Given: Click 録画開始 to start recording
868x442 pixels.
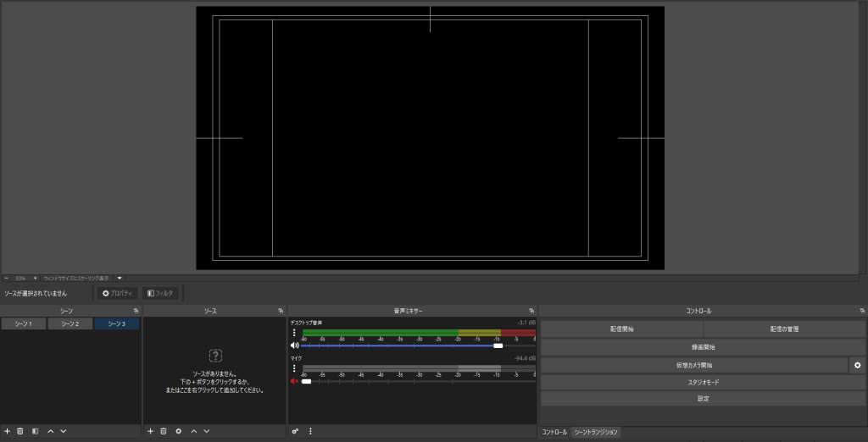Looking at the screenshot, I should (x=703, y=347).
